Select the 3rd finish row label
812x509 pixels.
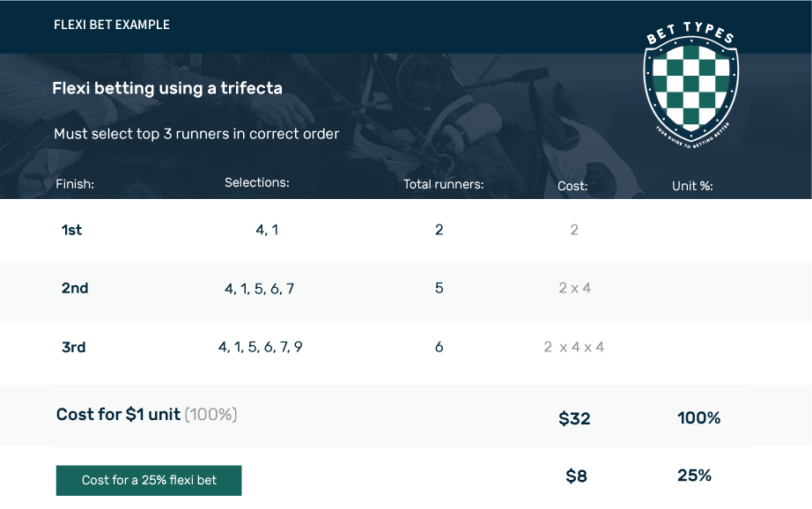[73, 347]
